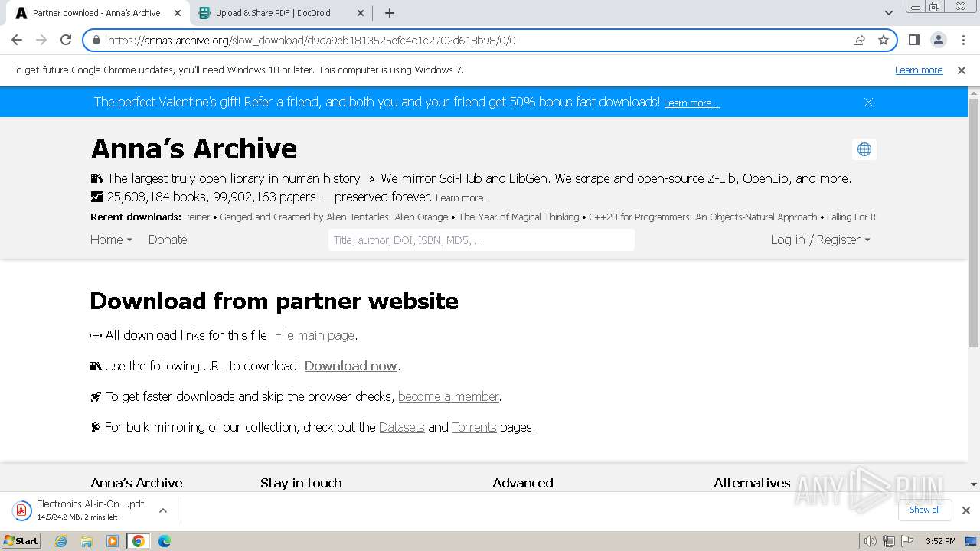Click the Download now link
980x551 pixels.
351,366
